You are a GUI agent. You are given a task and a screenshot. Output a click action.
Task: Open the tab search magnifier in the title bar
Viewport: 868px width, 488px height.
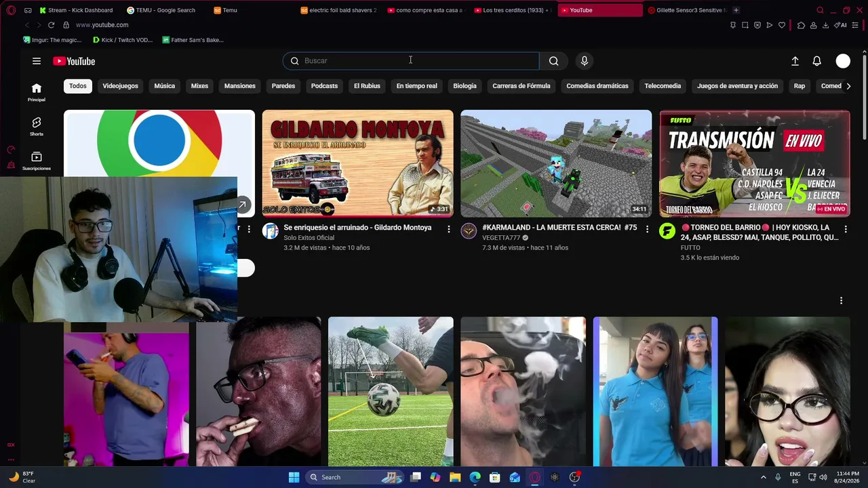(x=820, y=10)
